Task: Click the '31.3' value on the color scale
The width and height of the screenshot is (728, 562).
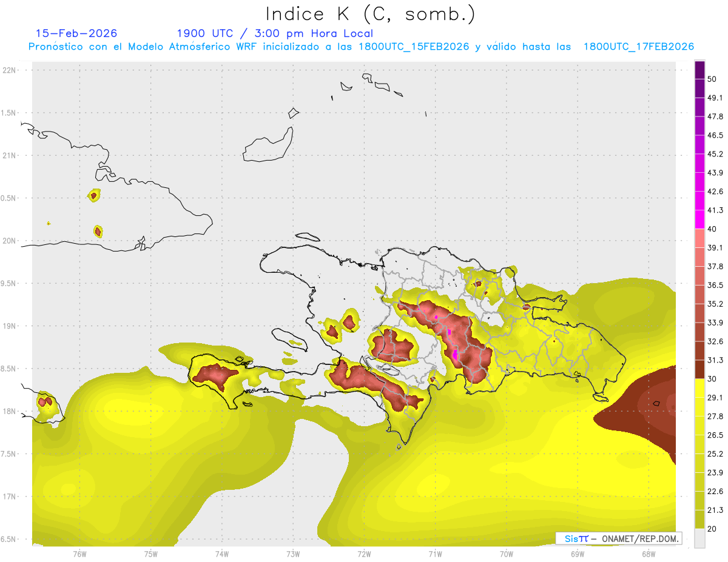Action: coord(715,360)
